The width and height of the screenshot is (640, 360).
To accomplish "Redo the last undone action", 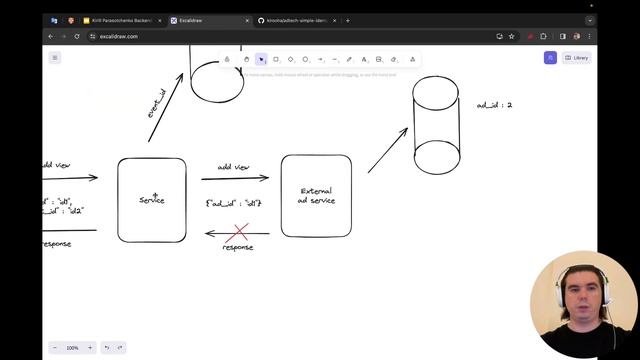I will click(120, 348).
